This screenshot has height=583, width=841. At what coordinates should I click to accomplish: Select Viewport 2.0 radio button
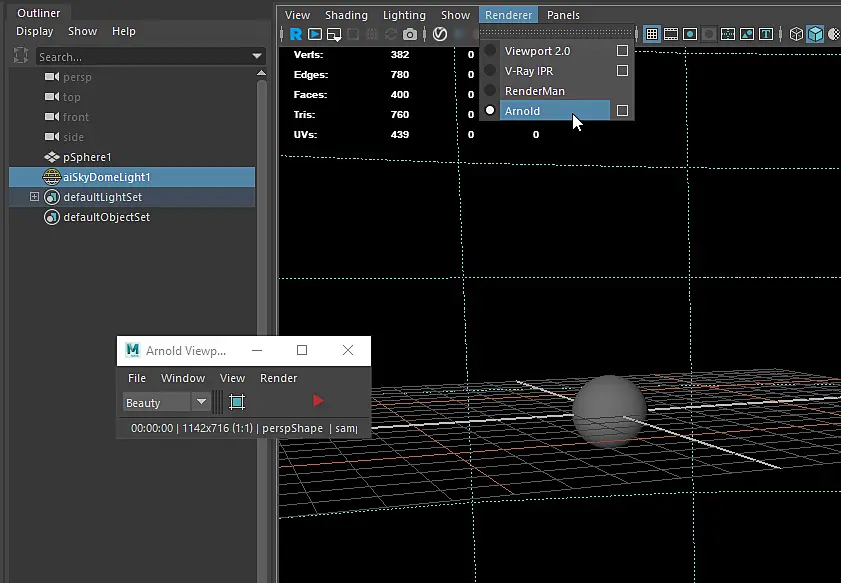tap(490, 51)
